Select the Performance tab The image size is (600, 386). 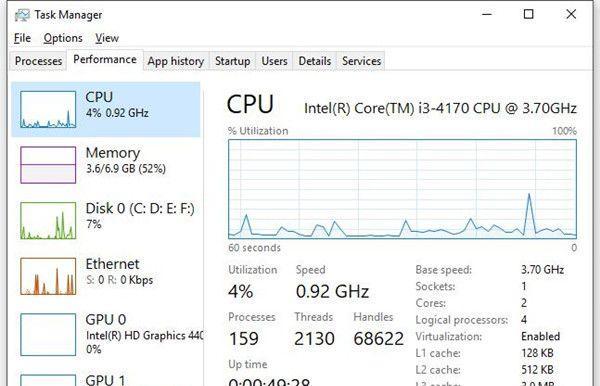105,60
